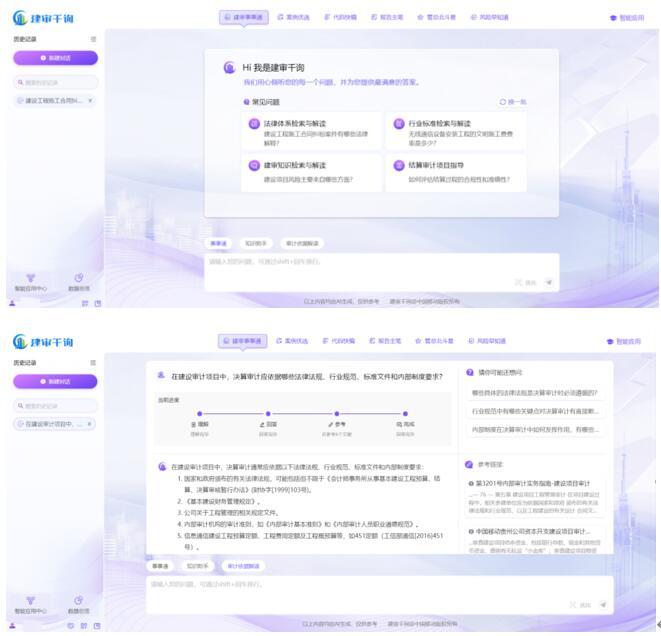Image resolution: width=661 pixels, height=636 pixels.
Task: Click the 结算审计项目指导 card icon
Action: (399, 165)
